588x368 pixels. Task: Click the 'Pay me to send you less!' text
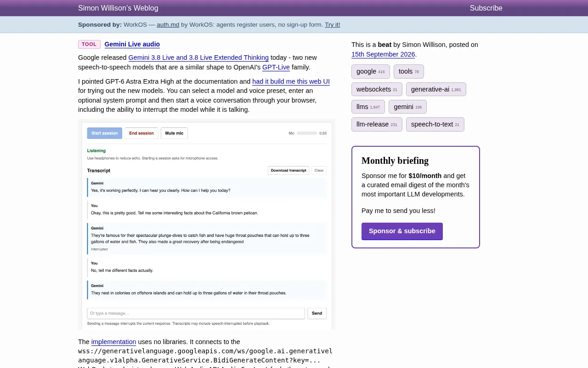pos(398,211)
